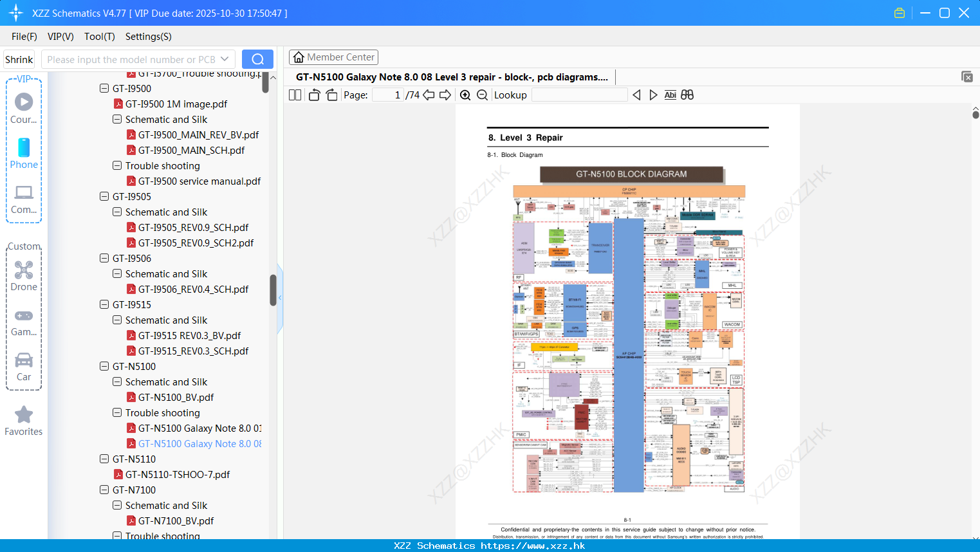The width and height of the screenshot is (980, 552).
Task: Rotate the page clockwise
Action: click(332, 95)
